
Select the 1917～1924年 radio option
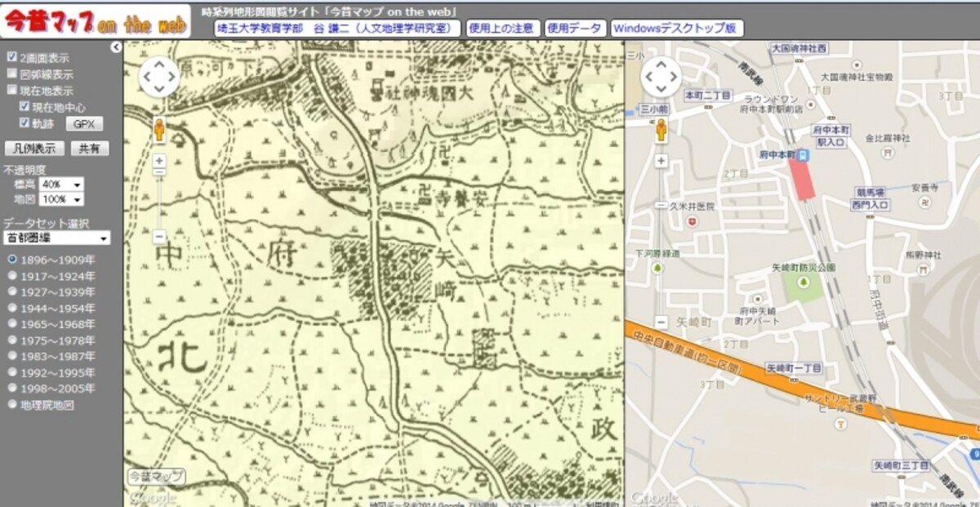[12, 276]
